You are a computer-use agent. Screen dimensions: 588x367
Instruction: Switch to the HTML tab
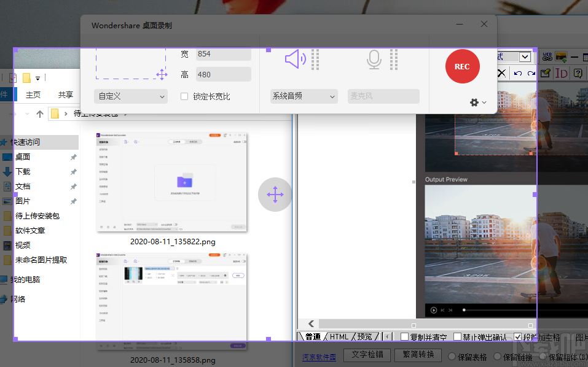tap(339, 337)
